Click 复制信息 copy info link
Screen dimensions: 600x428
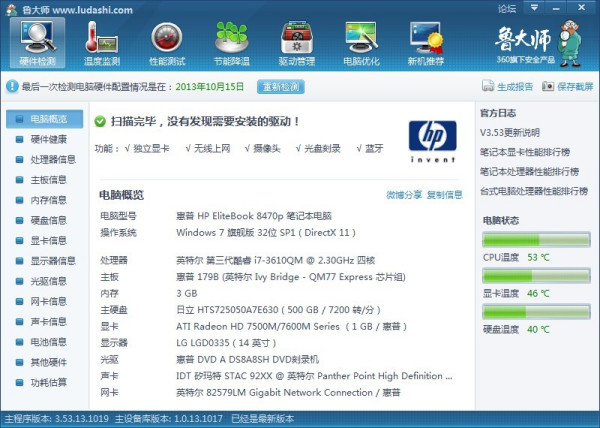pyautogui.click(x=444, y=195)
